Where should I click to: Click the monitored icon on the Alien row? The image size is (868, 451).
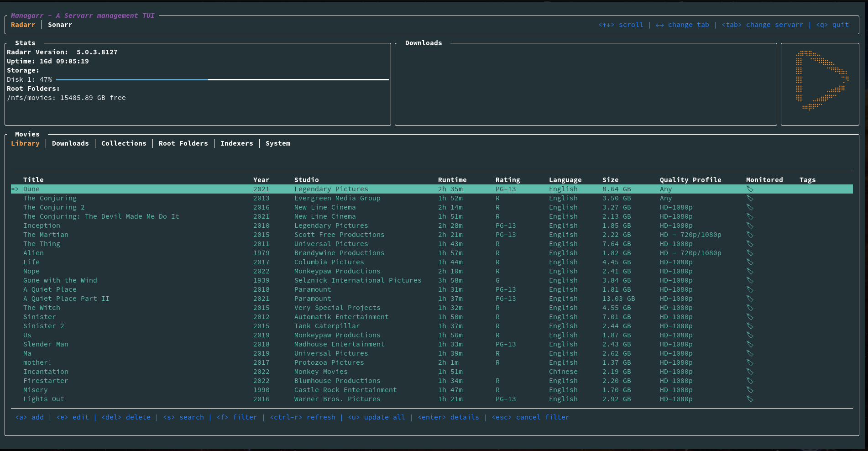[x=749, y=253]
